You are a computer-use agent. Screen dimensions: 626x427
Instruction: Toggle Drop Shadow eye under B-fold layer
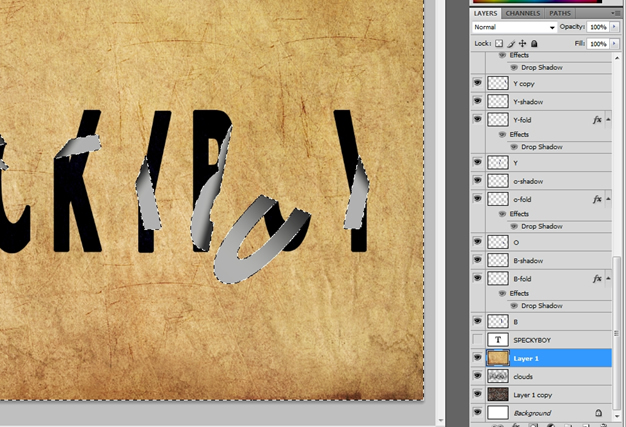coord(514,306)
